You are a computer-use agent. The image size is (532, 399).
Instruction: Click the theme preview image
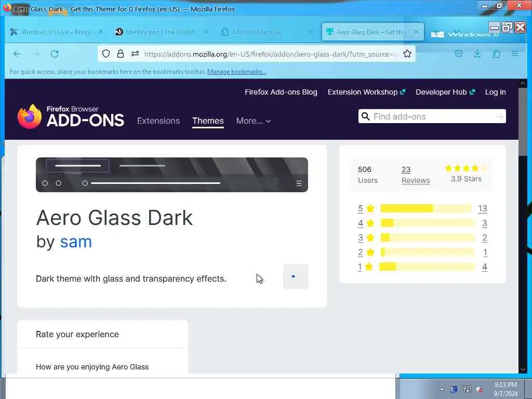[x=172, y=175]
